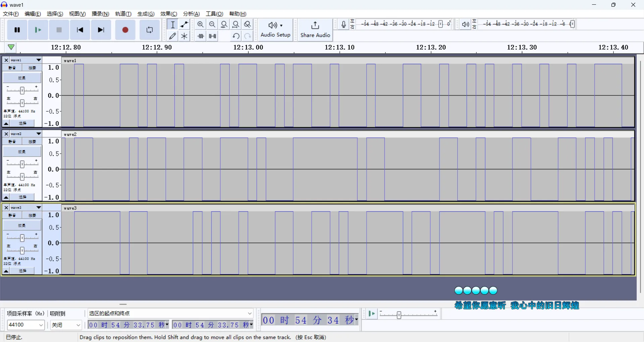Click the Stop button in transport toolbar
Screen dimensions: 644x342
59,30
